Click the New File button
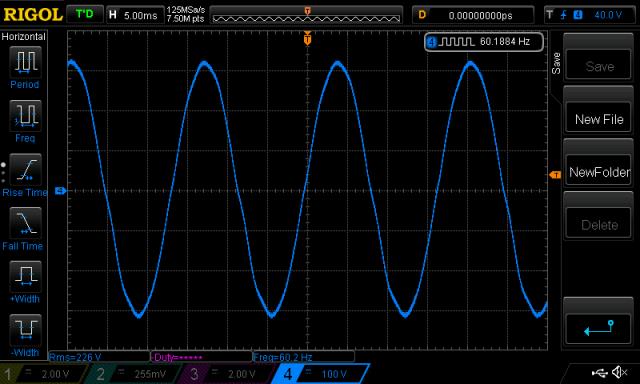 [599, 119]
